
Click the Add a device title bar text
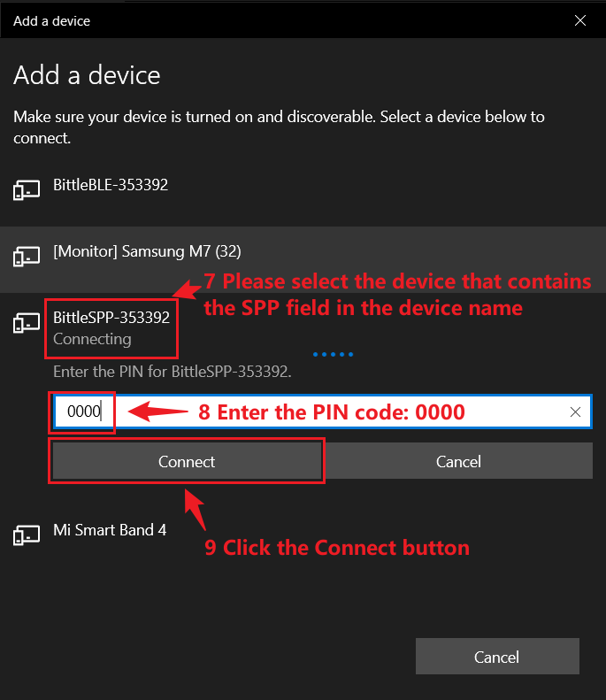[51, 20]
